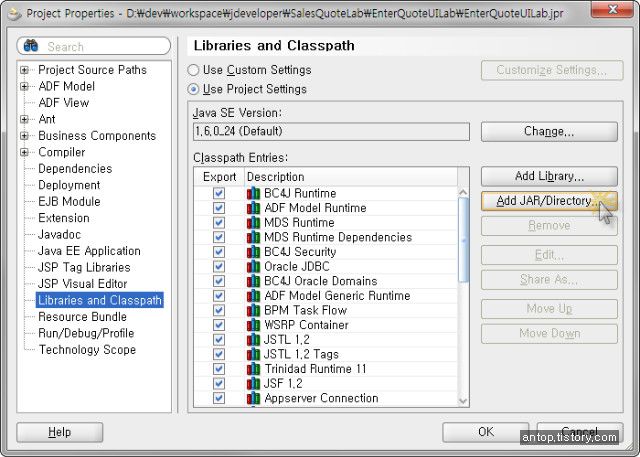Click the Export column header
The width and height of the screenshot is (640, 457).
coord(220,177)
